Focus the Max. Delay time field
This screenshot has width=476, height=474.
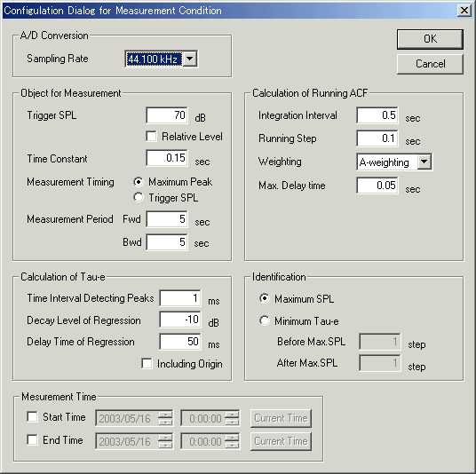(377, 186)
